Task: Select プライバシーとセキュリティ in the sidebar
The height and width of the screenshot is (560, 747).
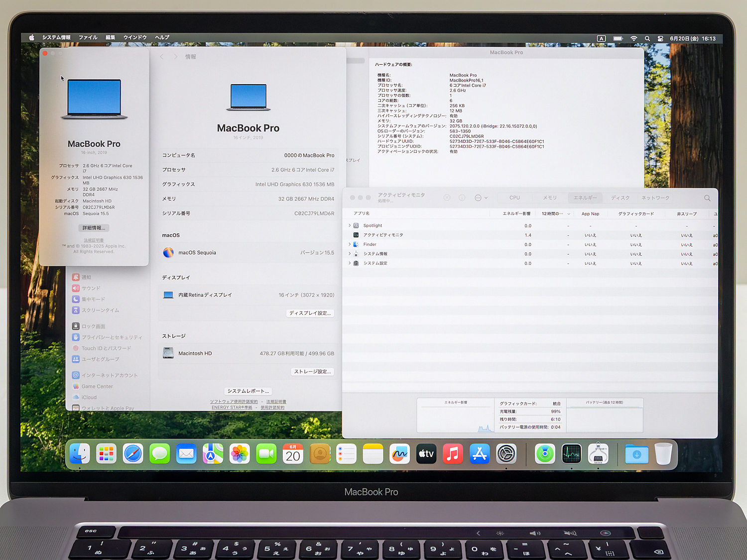Action: 107,337
